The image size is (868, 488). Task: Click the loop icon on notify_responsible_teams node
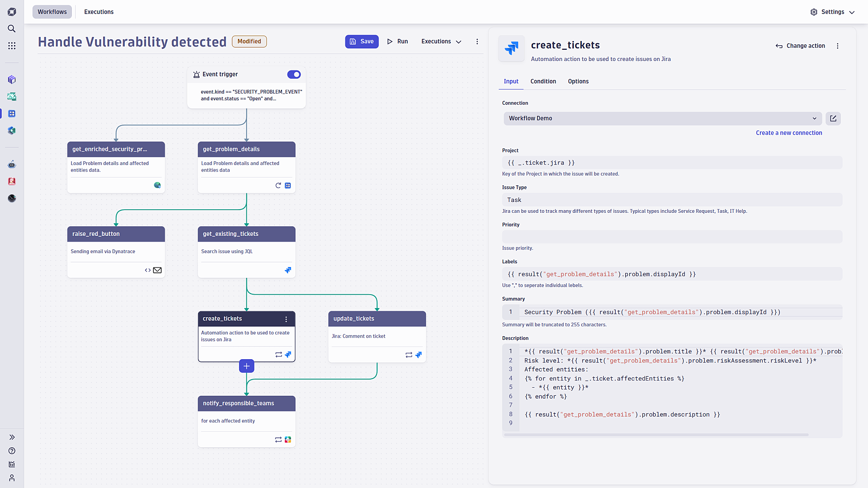pyautogui.click(x=278, y=440)
